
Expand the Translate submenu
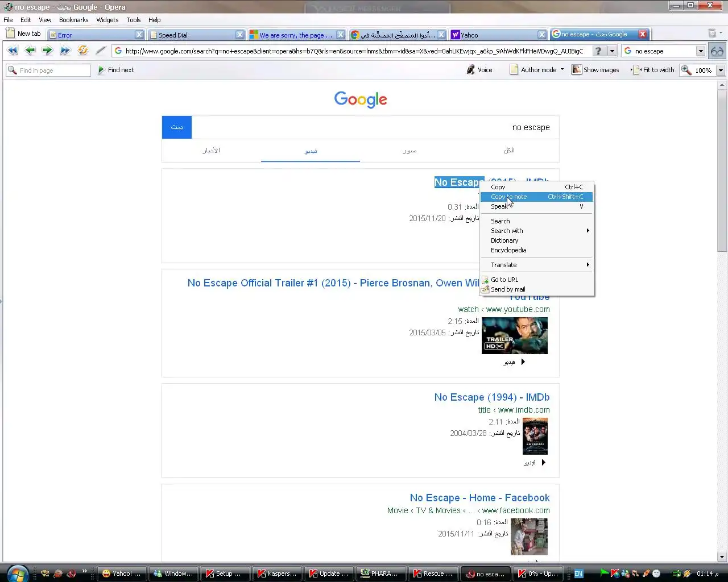pos(536,265)
